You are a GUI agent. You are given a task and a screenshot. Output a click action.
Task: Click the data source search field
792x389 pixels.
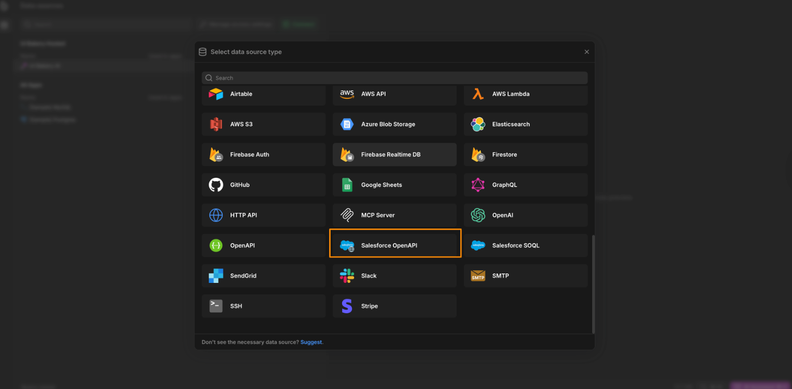pyautogui.click(x=394, y=78)
